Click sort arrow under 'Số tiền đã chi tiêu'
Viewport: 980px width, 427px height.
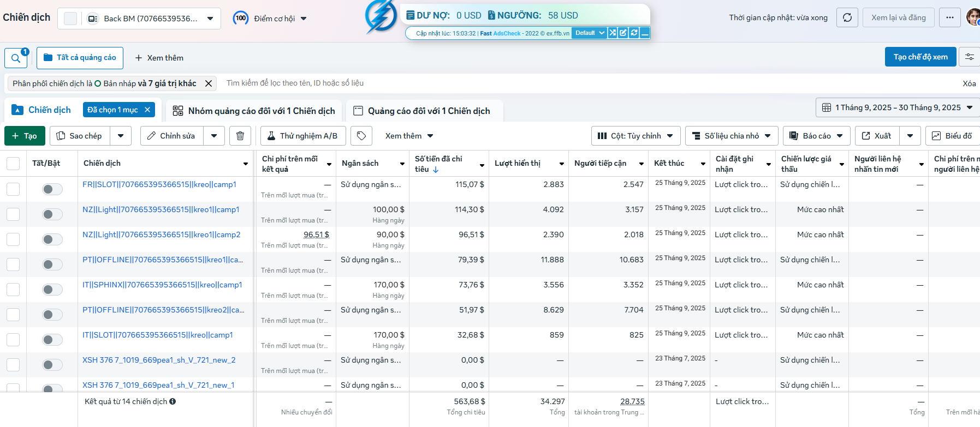point(436,170)
